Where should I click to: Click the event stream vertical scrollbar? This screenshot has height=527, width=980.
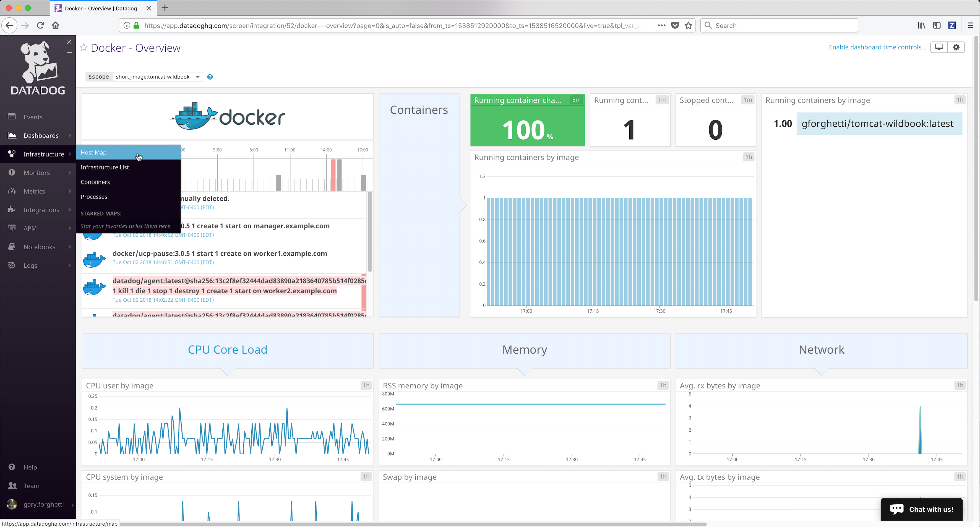[369, 232]
